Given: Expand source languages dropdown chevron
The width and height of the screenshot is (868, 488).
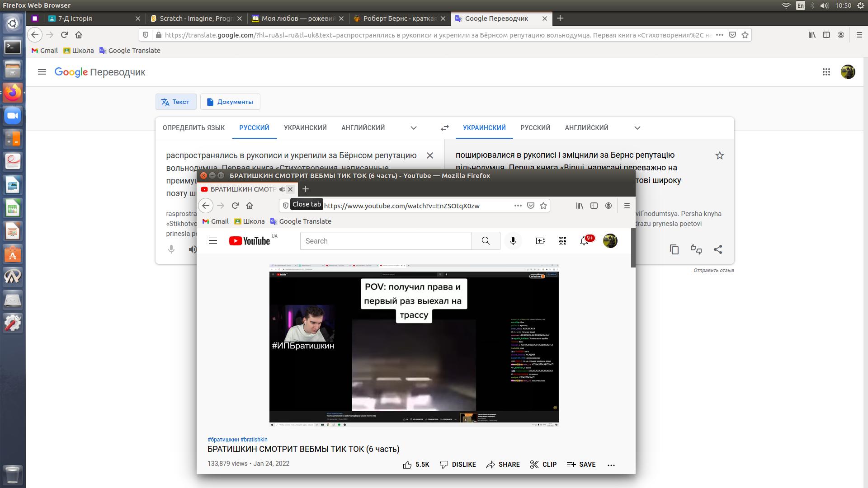Looking at the screenshot, I should [x=413, y=128].
